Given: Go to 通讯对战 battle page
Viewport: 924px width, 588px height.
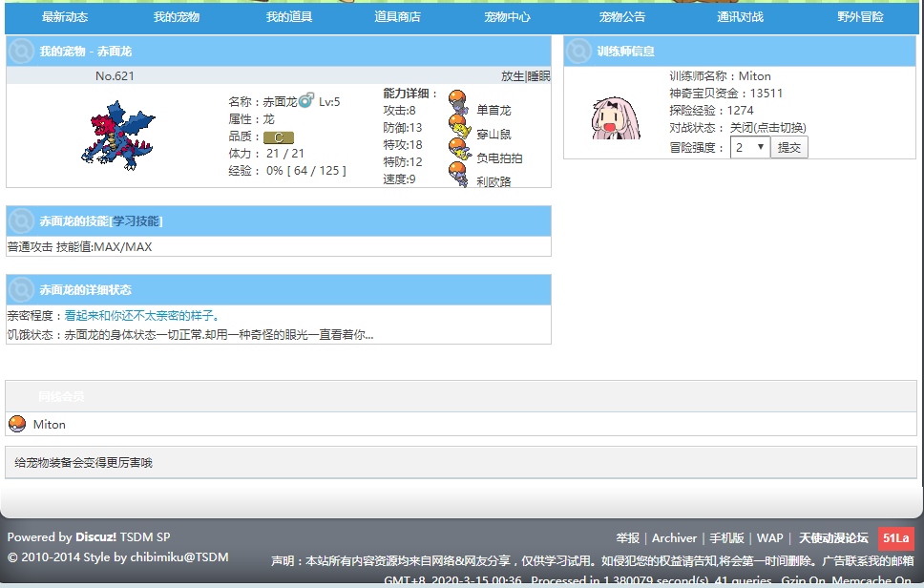Looking at the screenshot, I should [740, 17].
